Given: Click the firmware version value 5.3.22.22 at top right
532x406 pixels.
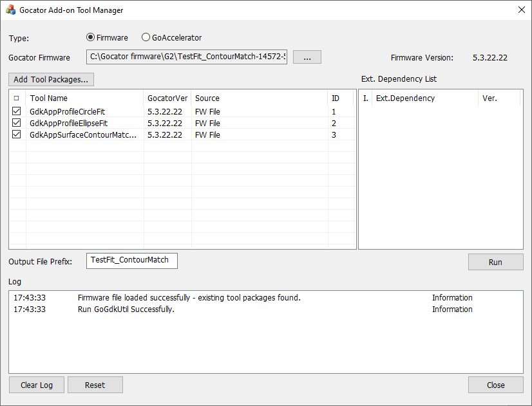Looking at the screenshot, I should [490, 58].
